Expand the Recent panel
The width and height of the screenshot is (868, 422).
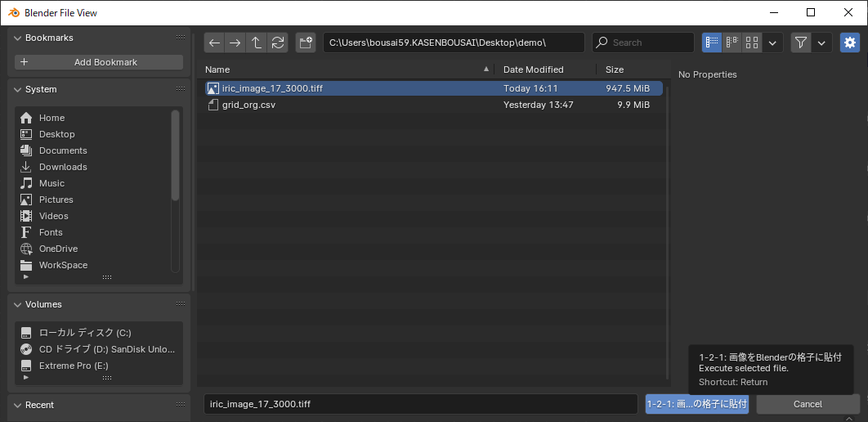[x=16, y=405]
